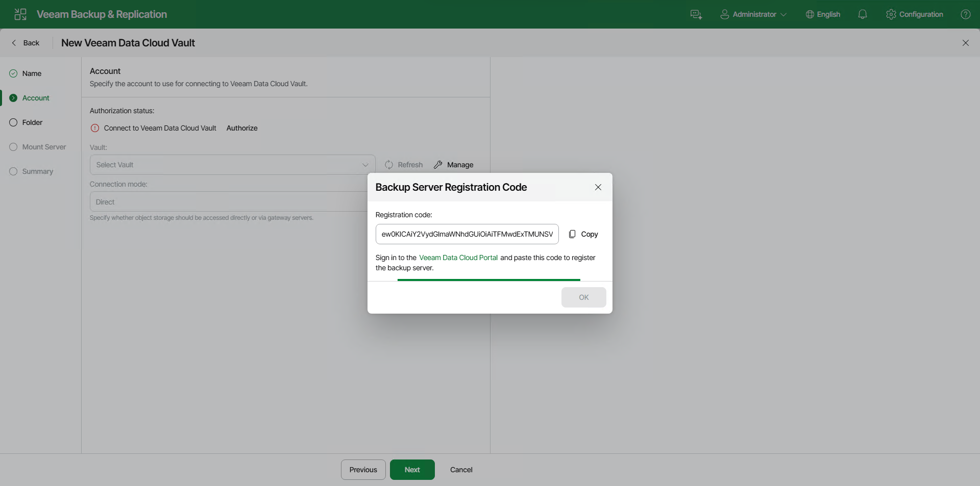Click the Manage wrench icon
This screenshot has height=486, width=980.
(x=438, y=165)
